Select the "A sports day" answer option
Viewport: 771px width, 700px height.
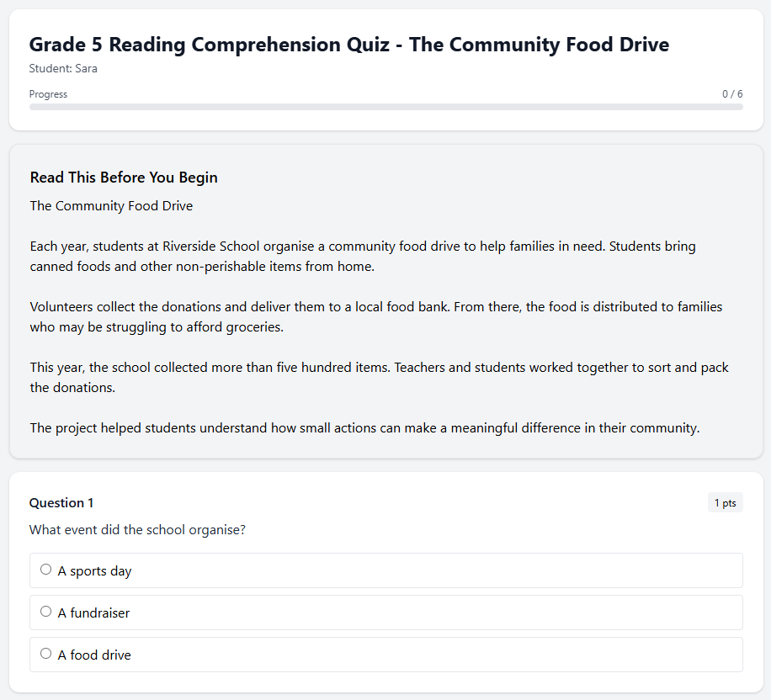coord(45,569)
